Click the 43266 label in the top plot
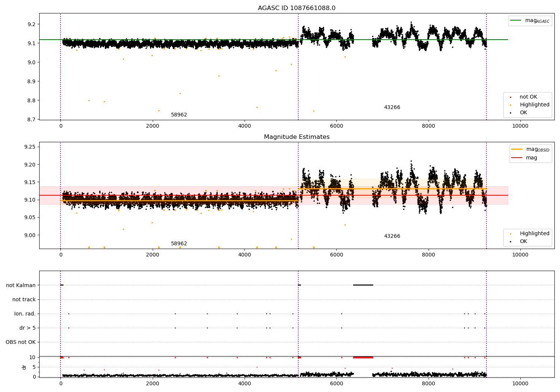This screenshot has width=560, height=392. 392,108
